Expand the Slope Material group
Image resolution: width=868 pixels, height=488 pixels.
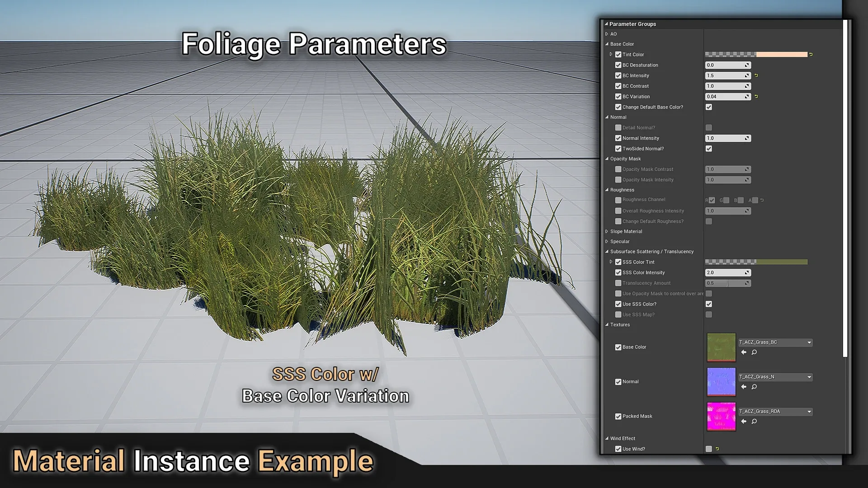click(607, 231)
